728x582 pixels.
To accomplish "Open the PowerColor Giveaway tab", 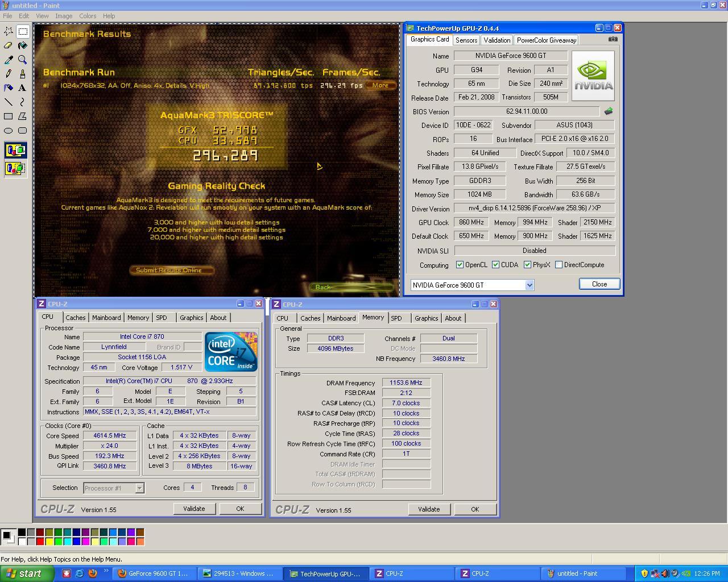I will 547,40.
